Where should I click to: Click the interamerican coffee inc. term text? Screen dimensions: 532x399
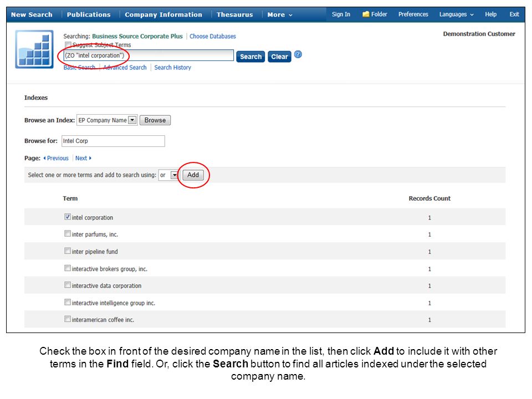pyautogui.click(x=103, y=320)
